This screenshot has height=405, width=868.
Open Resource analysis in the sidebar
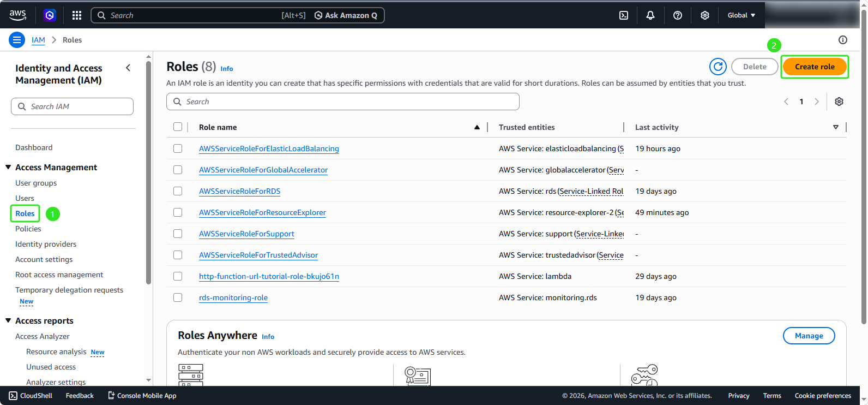click(56, 352)
